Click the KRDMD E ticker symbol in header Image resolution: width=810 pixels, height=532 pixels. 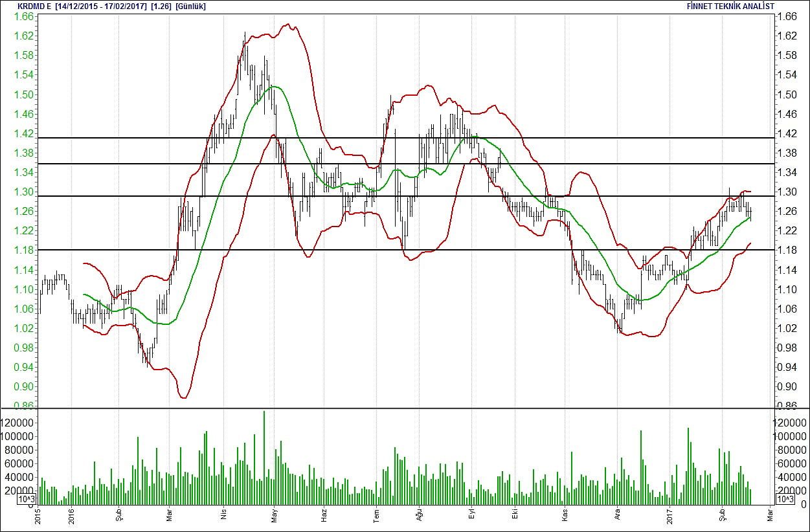(34, 6)
